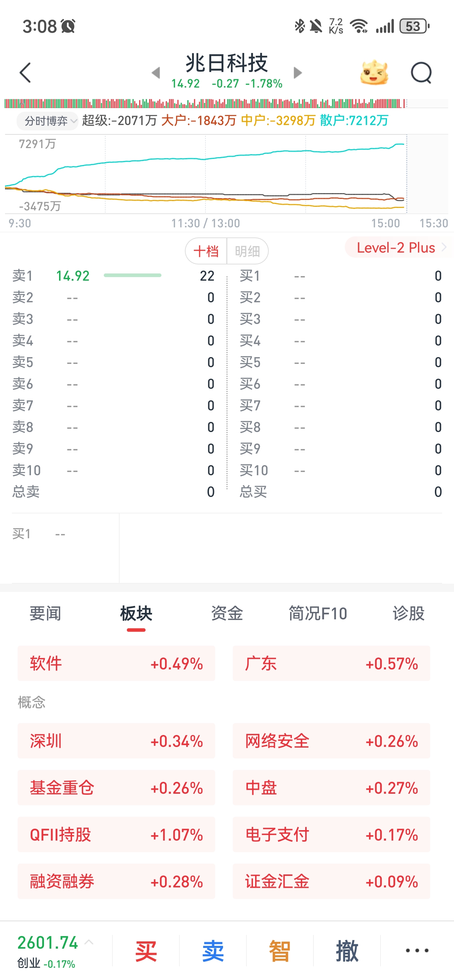454x980 pixels.
Task: Expand the 创业 index selector arrow
Action: [x=89, y=942]
